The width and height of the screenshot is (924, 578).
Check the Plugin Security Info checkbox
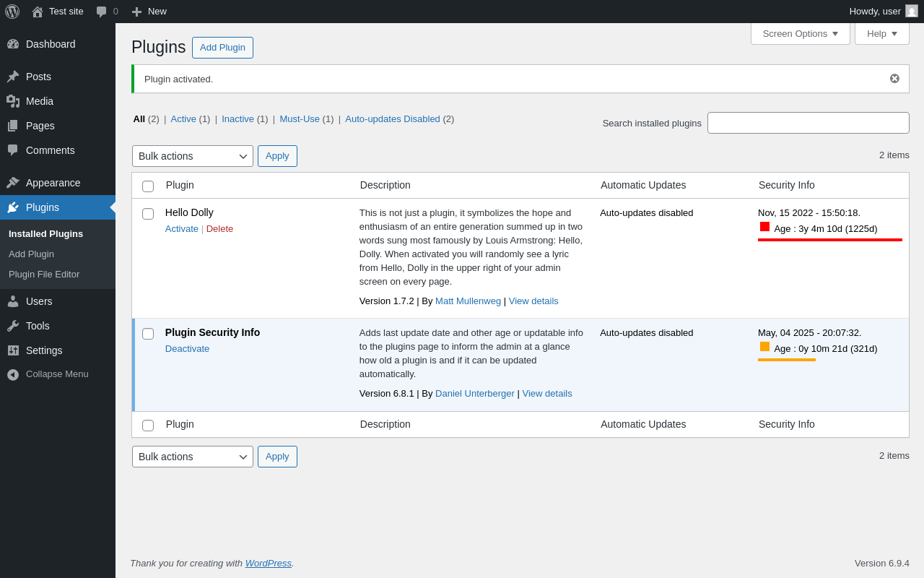click(148, 334)
